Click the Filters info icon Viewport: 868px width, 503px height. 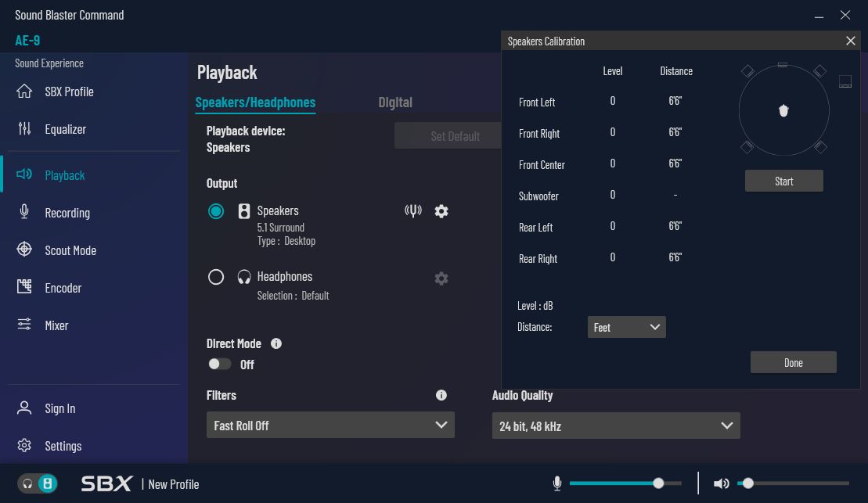click(441, 396)
